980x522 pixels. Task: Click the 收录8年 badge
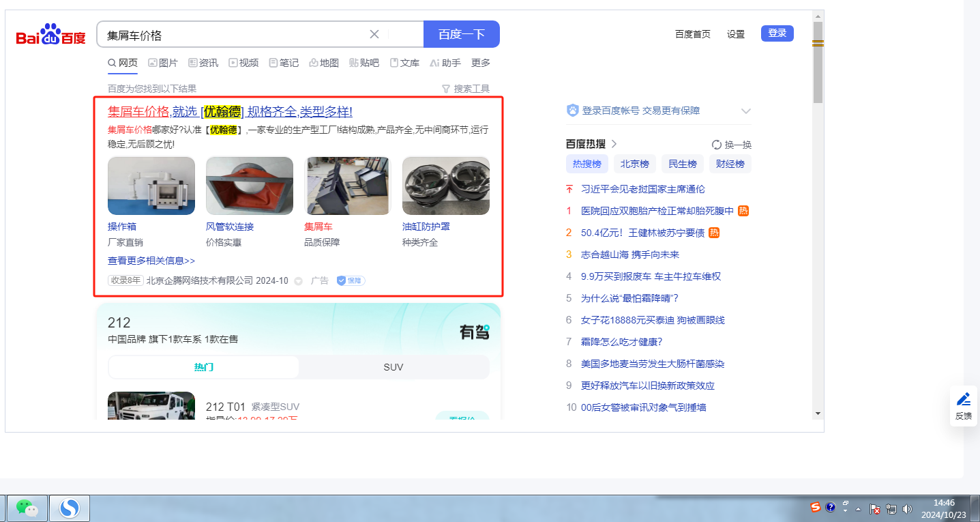[125, 280]
